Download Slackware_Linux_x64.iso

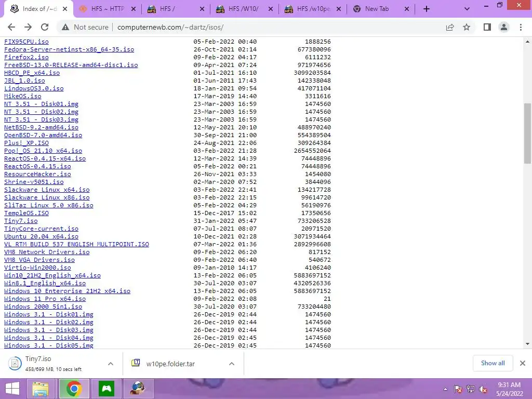click(x=47, y=190)
